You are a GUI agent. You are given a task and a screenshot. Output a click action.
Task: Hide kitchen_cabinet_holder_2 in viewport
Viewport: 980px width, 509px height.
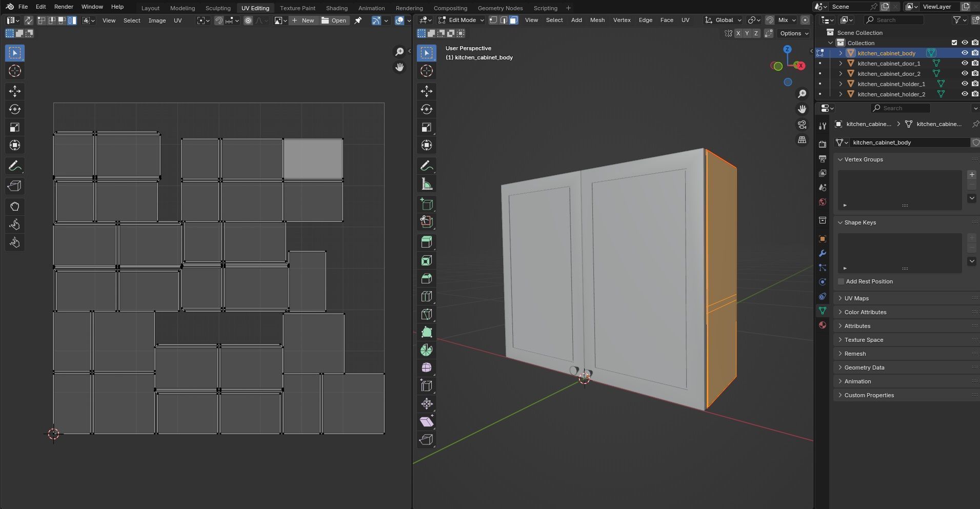coord(965,94)
